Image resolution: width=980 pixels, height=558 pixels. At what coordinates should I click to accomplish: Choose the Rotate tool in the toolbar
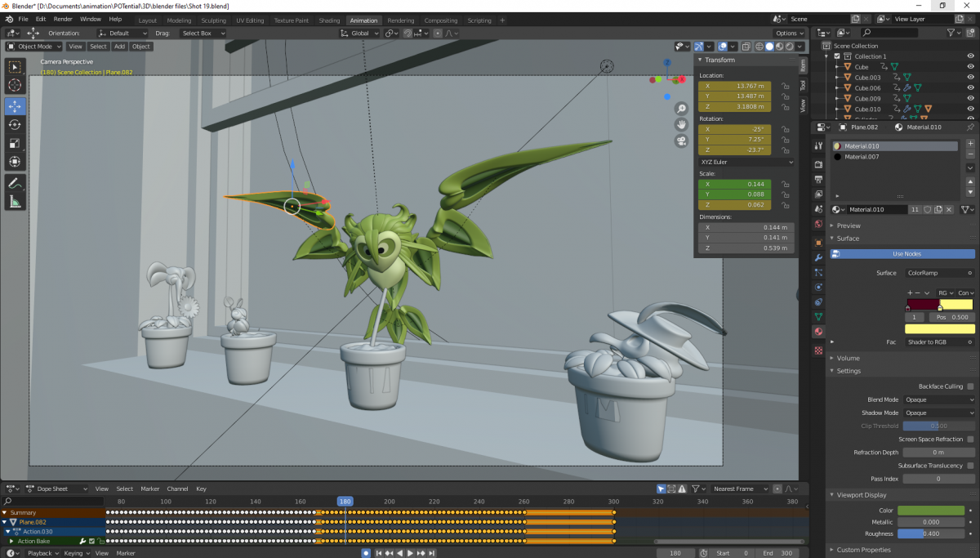pyautogui.click(x=16, y=124)
